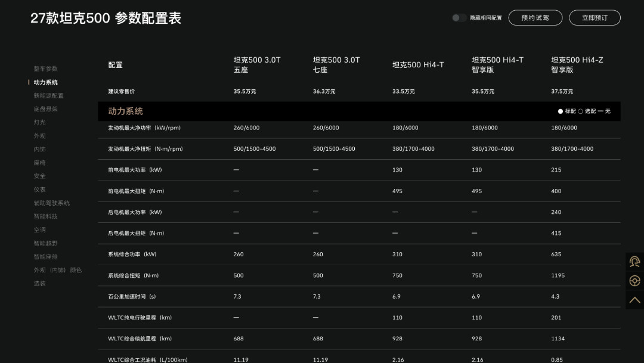Select 动力系统 in sidebar

45,82
